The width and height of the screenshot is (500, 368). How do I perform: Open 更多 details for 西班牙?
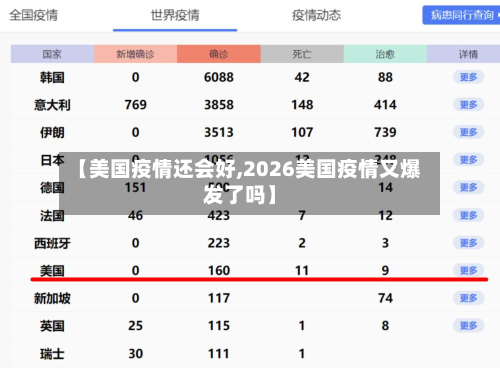[x=468, y=243]
